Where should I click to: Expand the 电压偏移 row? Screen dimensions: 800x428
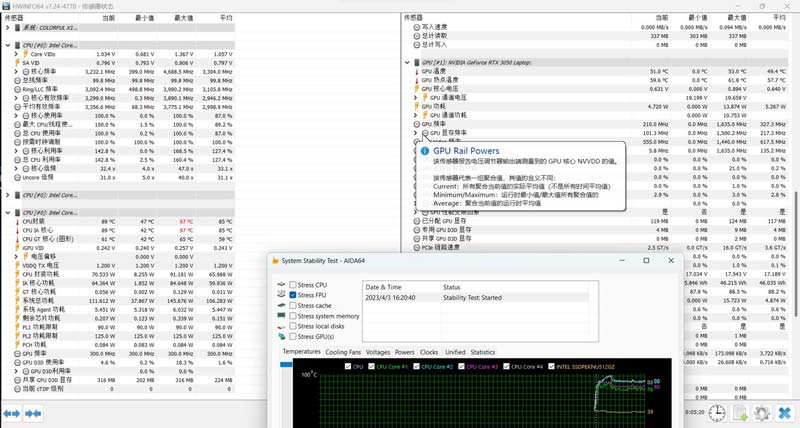16,257
